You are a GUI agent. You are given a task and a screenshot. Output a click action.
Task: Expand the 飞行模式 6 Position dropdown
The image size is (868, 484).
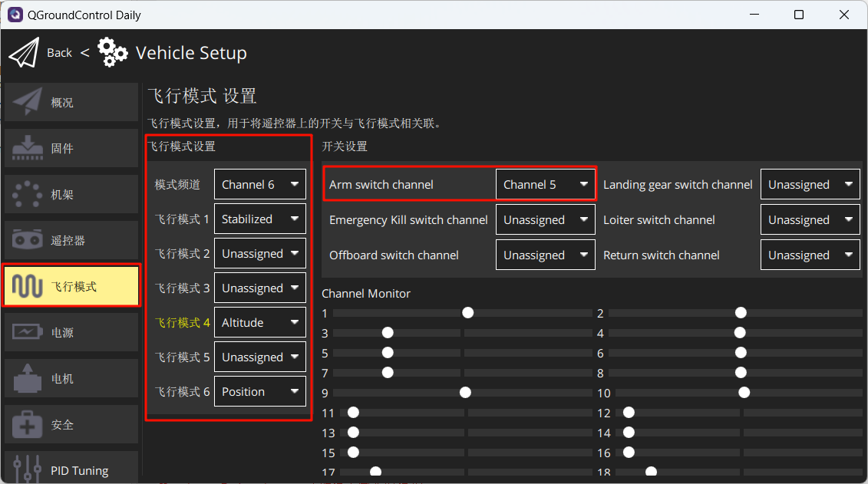point(259,392)
